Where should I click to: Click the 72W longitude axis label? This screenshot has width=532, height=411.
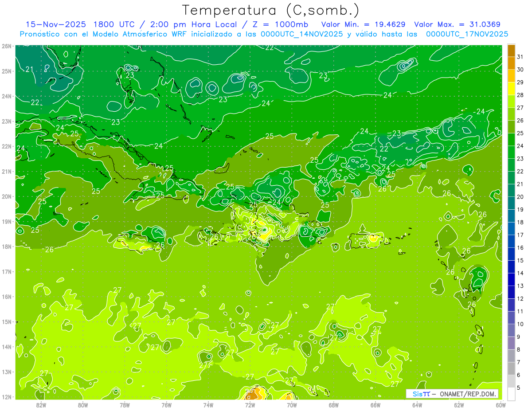[250, 405]
